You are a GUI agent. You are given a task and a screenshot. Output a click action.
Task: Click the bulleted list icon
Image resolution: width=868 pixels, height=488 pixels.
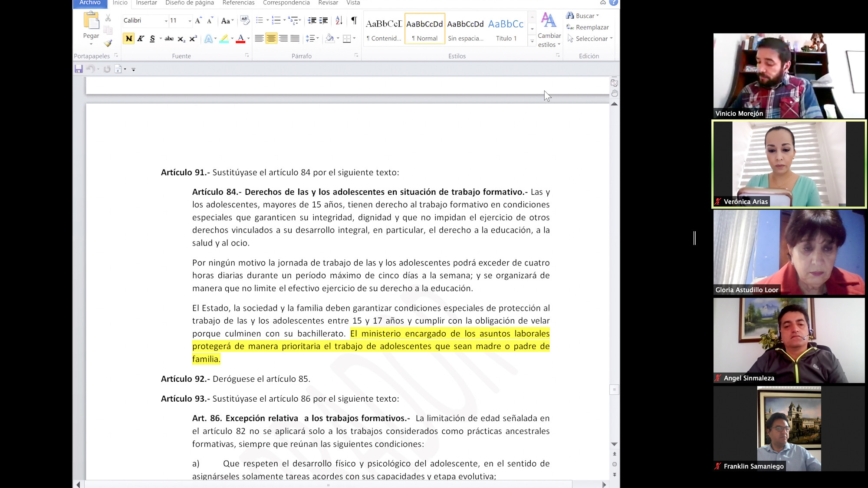coord(260,20)
